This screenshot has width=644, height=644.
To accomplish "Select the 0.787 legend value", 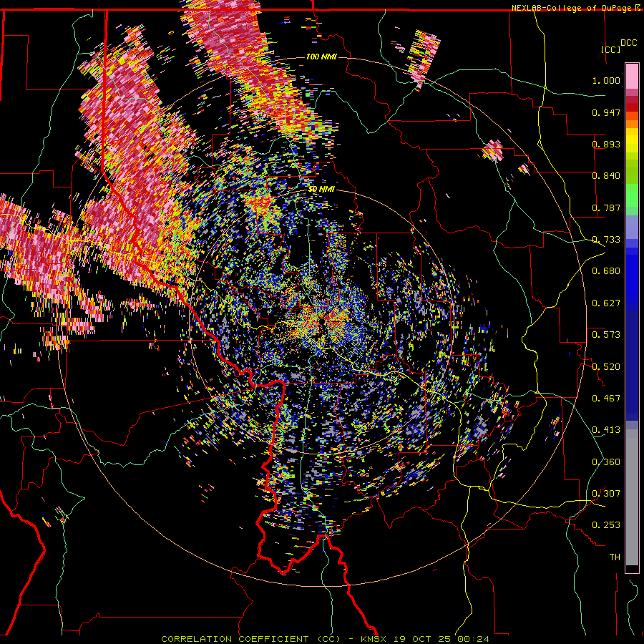I will (606, 208).
